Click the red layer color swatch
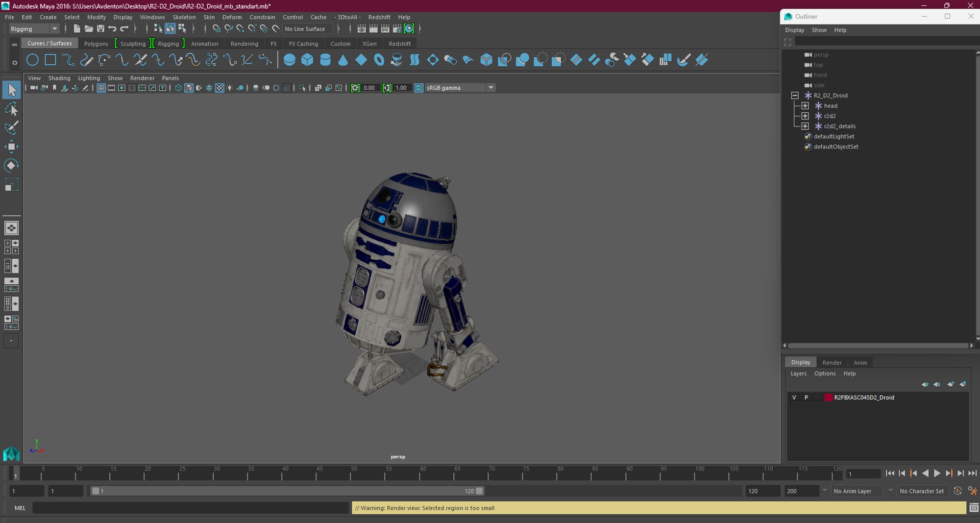This screenshot has width=980, height=523. click(x=828, y=397)
